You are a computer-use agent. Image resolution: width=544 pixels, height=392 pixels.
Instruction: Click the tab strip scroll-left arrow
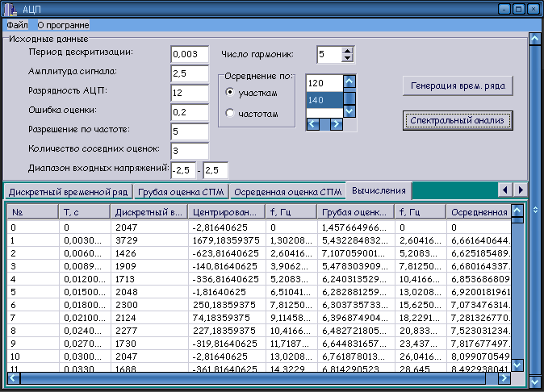pos(504,189)
